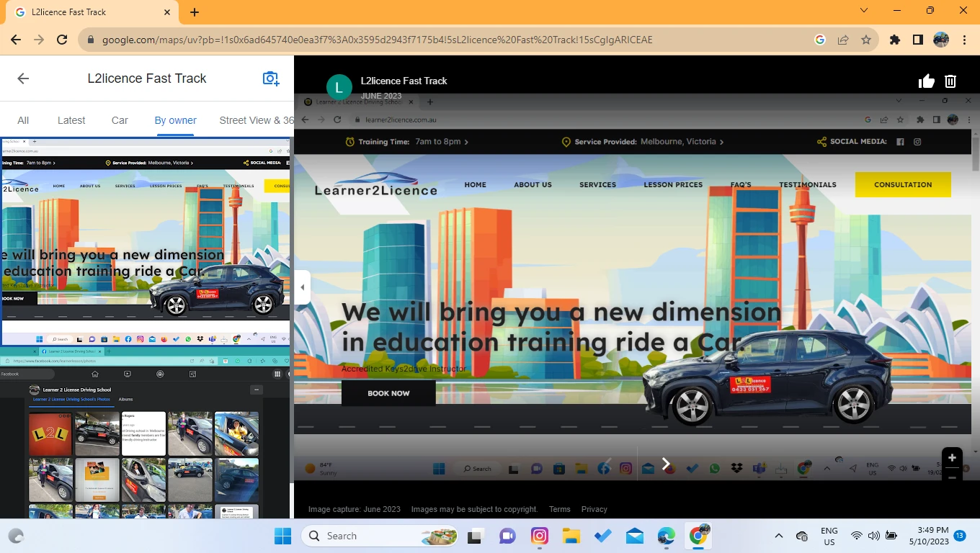Expand the Training Time 7am to 8pm chevron

tap(467, 141)
